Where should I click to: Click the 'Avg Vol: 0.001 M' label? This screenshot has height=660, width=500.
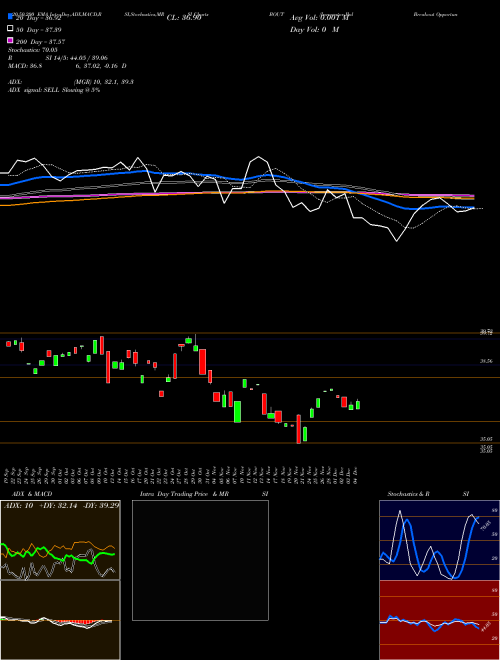tap(319, 18)
